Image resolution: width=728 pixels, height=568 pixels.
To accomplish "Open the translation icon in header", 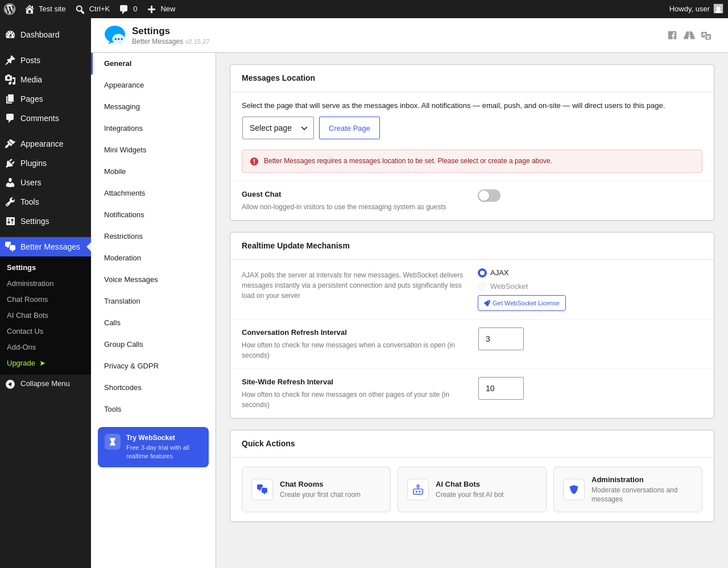I will (706, 35).
